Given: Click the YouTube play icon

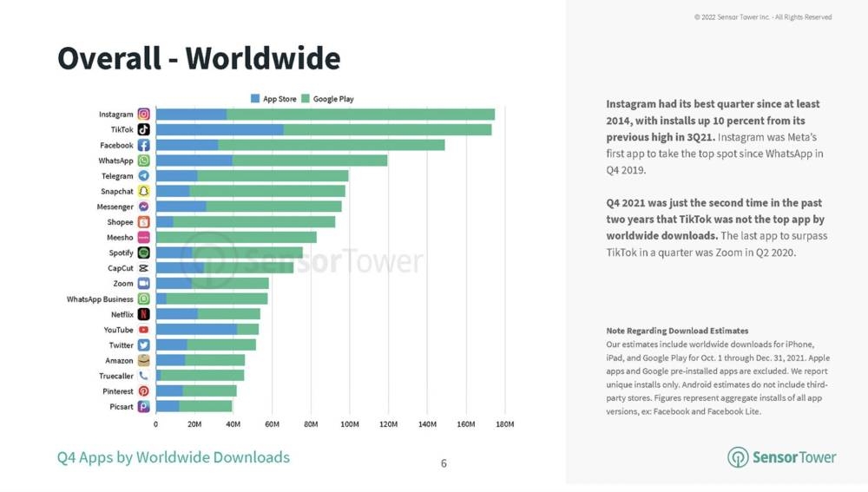Looking at the screenshot, I should click(143, 329).
